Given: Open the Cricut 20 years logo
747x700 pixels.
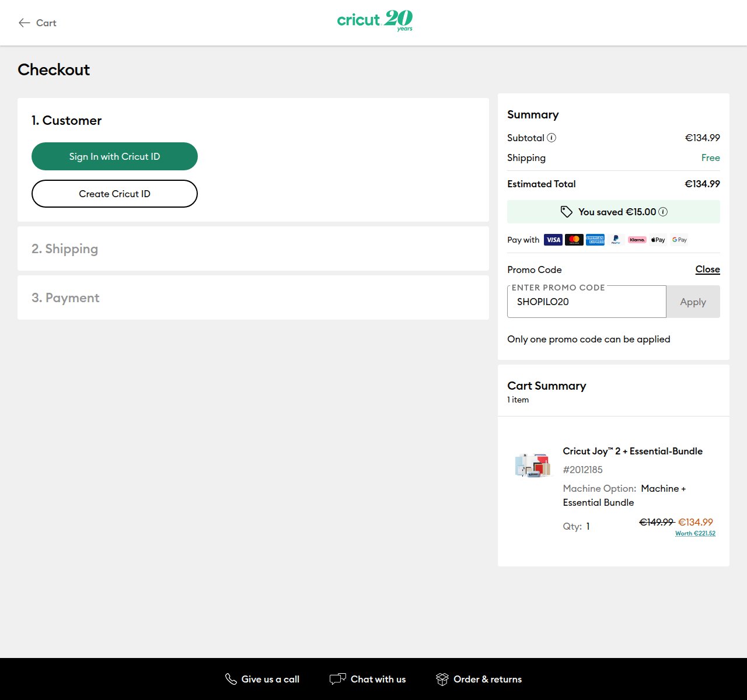Looking at the screenshot, I should coord(375,21).
